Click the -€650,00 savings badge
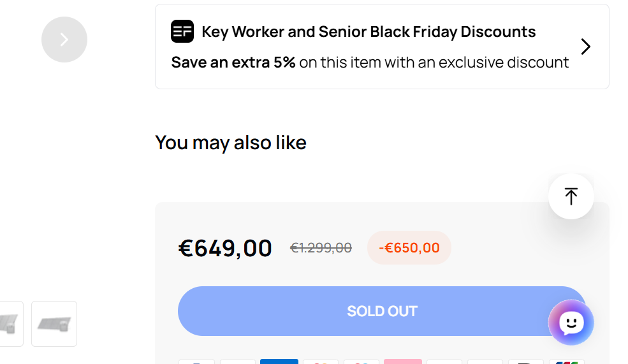 pos(409,247)
